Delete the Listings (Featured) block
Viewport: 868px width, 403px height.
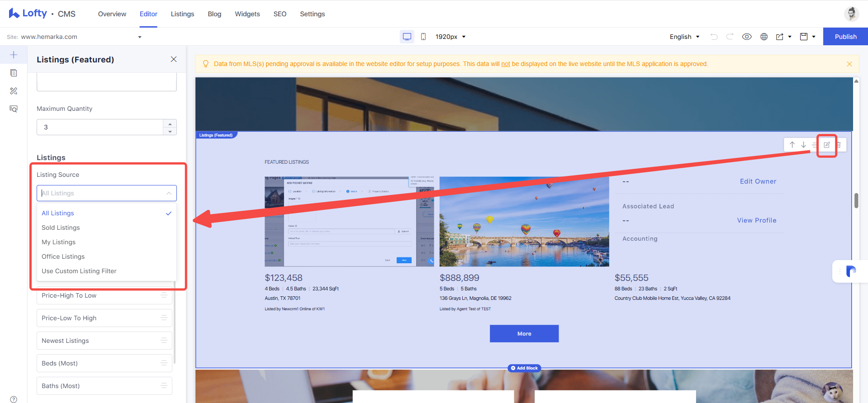[x=838, y=145]
